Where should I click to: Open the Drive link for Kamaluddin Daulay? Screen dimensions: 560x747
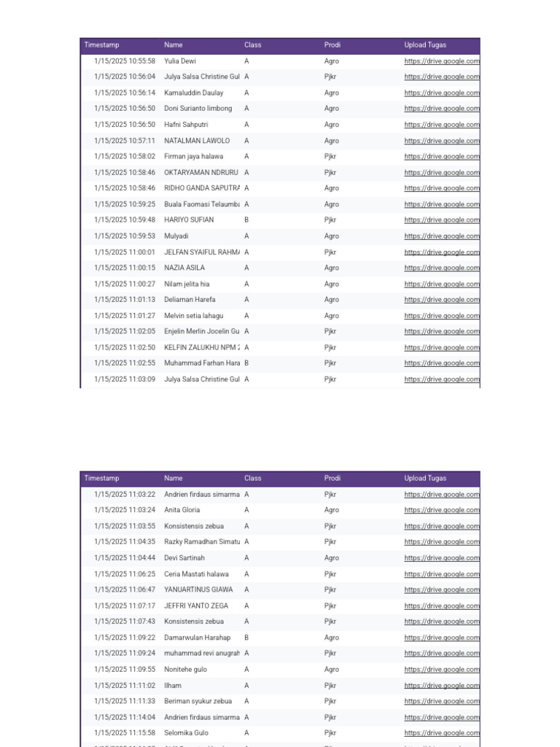coord(442,93)
